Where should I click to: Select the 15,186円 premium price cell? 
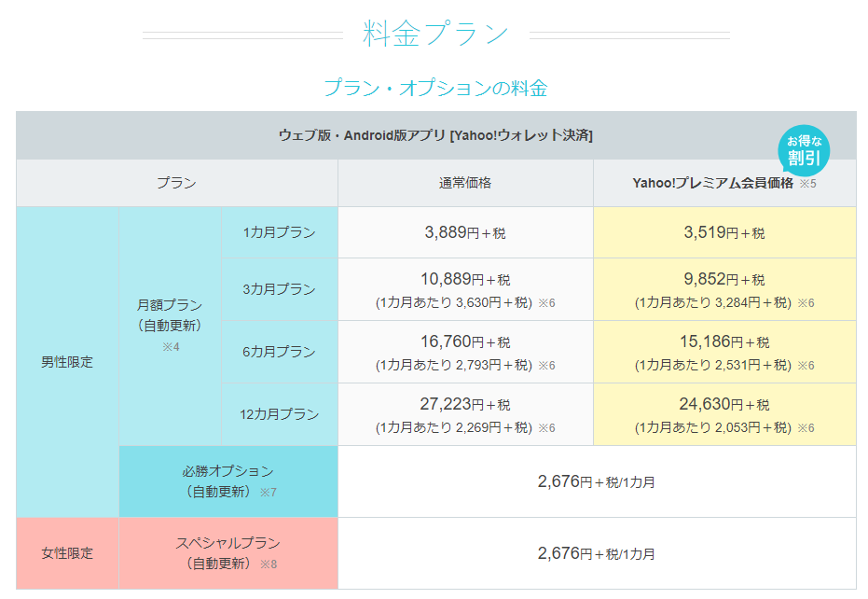pyautogui.click(x=723, y=342)
